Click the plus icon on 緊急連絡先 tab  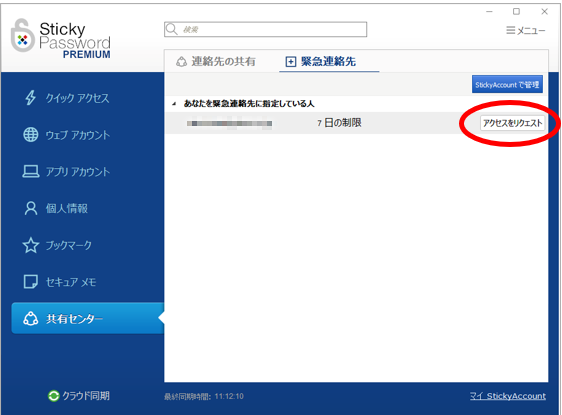point(290,62)
